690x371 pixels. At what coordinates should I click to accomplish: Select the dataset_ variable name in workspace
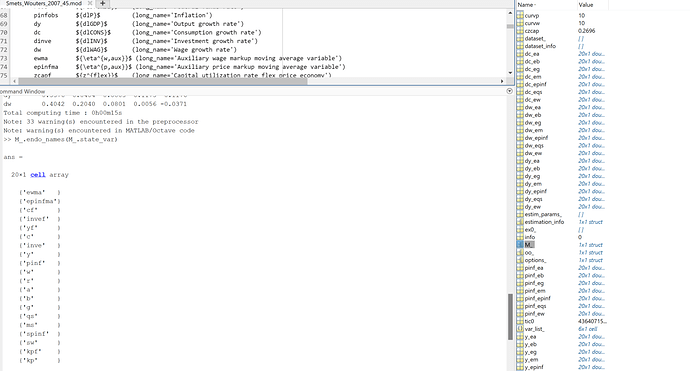[535, 38]
